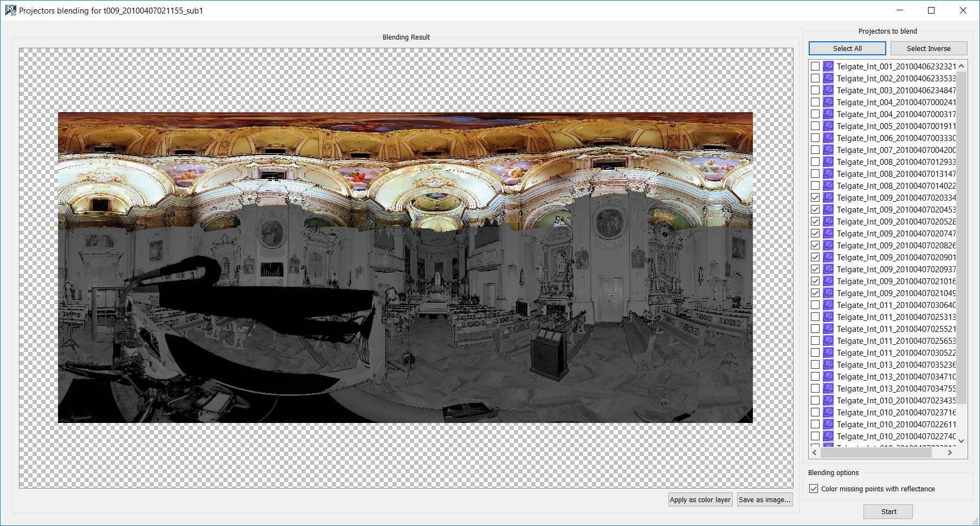
Task: Click the projector icon for Telgate_Int_001_20100406232321
Action: tap(828, 67)
